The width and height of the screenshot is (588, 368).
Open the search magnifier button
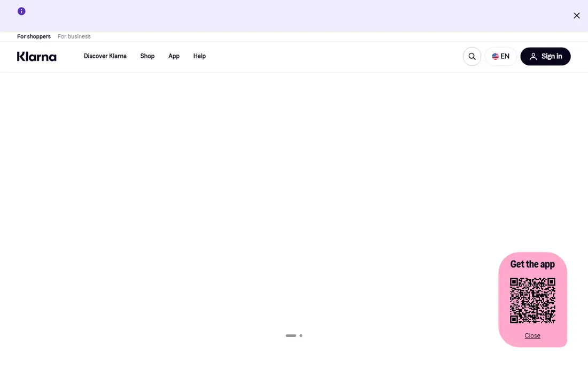(472, 56)
